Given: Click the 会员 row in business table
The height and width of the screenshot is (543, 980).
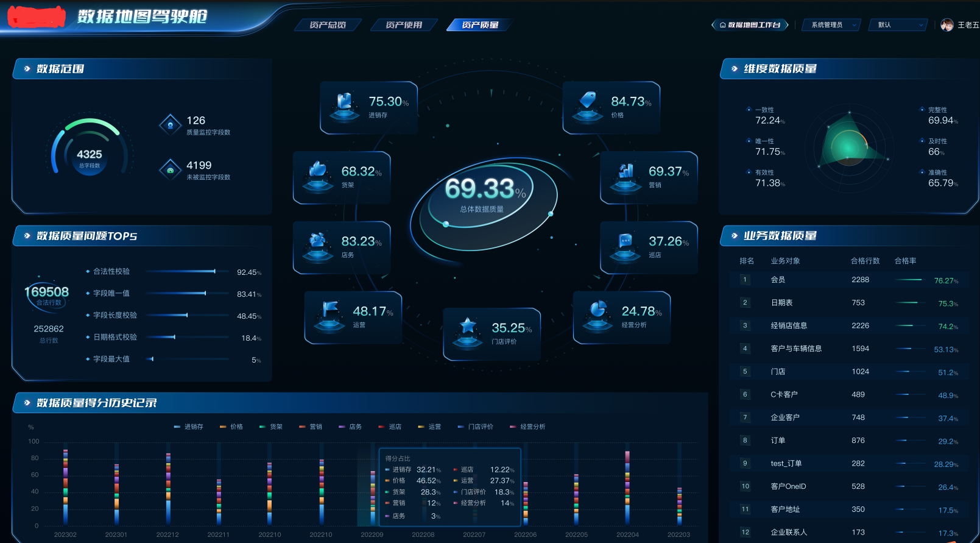Looking at the screenshot, I should (x=850, y=280).
